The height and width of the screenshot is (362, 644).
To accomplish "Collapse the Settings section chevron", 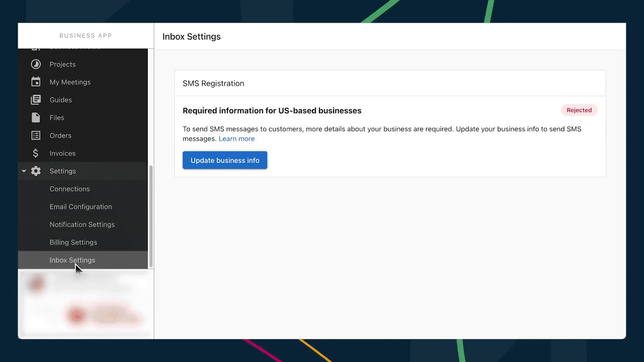I will [x=24, y=171].
